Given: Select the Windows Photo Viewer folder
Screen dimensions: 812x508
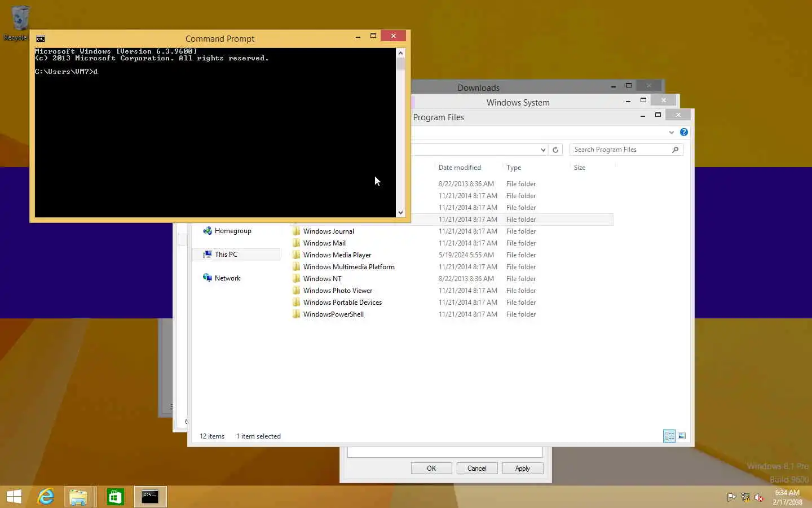Looking at the screenshot, I should [338, 291].
